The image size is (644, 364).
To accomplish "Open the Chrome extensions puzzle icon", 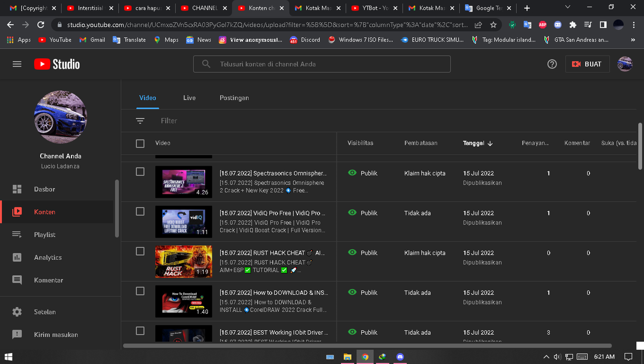I will [x=573, y=25].
